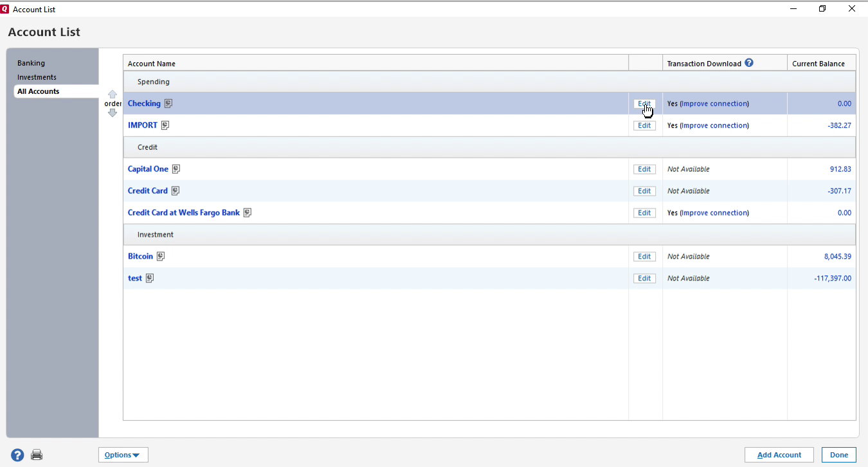Click Improve connection link for Checking
Viewport: 868px width, 467px height.
tap(714, 104)
